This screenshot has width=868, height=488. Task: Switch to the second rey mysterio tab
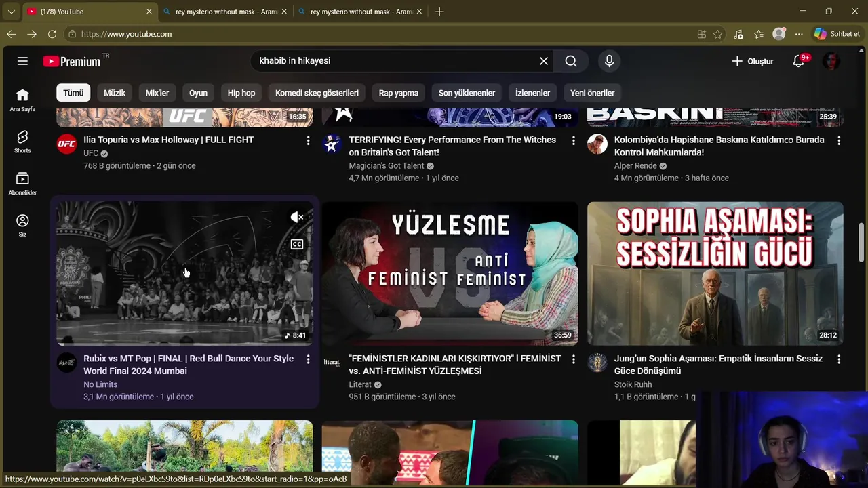[x=361, y=12]
